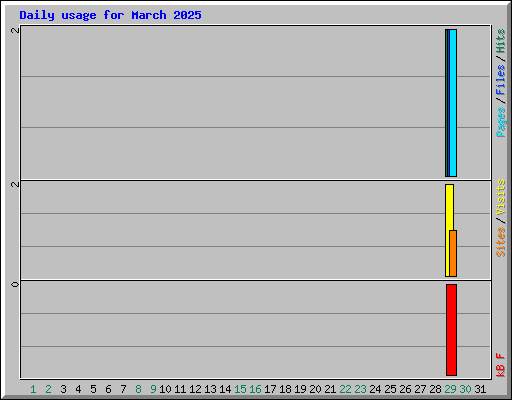
Task: Click day label 1 on the axis
Action: [x=33, y=389]
